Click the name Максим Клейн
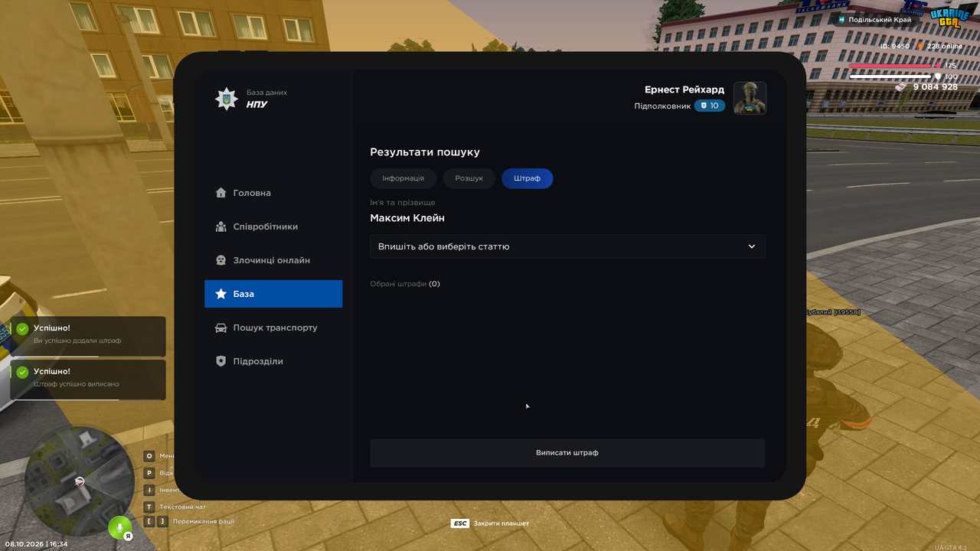Screen dimensions: 980x551 pyautogui.click(x=407, y=218)
